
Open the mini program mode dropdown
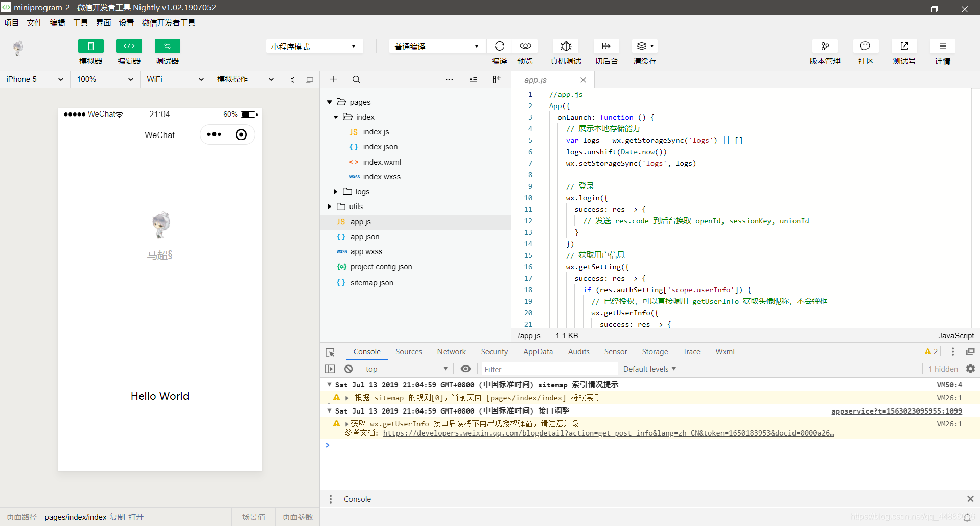pos(314,47)
